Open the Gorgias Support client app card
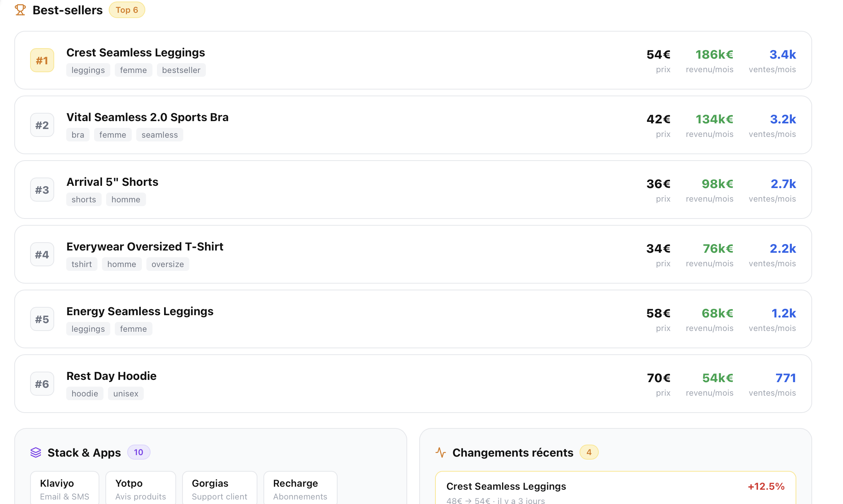The image size is (843, 504). tap(219, 489)
